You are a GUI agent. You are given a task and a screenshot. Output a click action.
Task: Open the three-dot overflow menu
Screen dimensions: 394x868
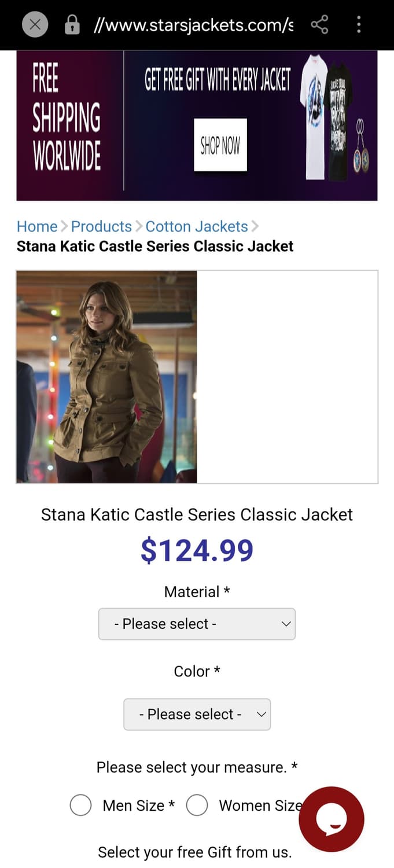pyautogui.click(x=359, y=25)
